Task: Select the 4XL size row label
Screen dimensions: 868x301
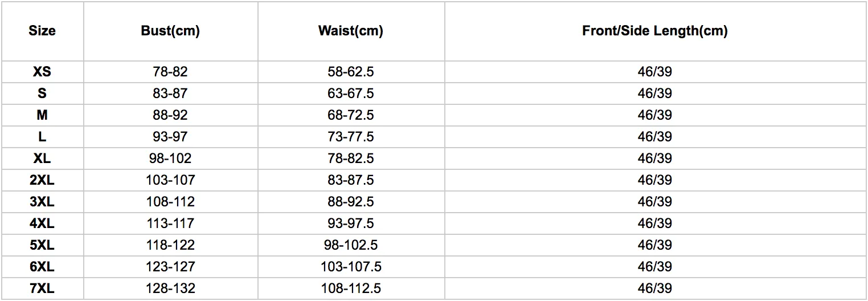Action: pyautogui.click(x=42, y=223)
